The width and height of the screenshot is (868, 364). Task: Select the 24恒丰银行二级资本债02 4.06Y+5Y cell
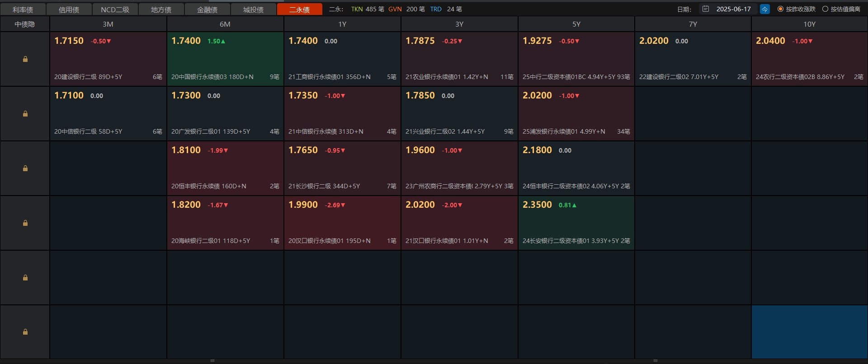tap(576, 168)
